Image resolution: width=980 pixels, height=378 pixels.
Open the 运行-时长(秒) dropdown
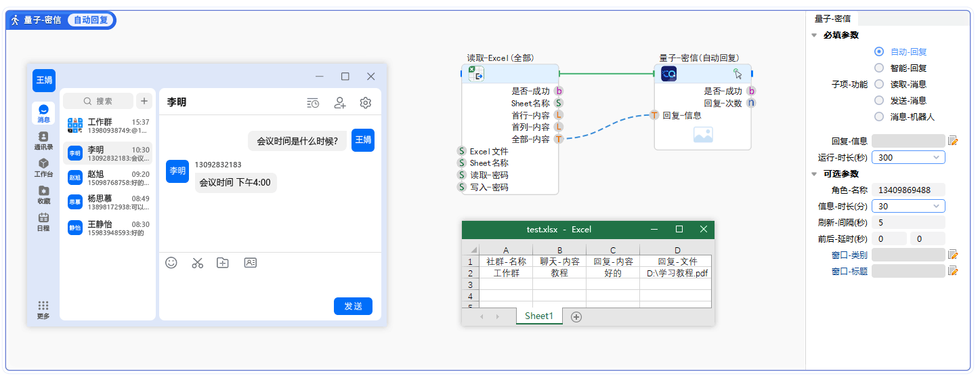(908, 157)
